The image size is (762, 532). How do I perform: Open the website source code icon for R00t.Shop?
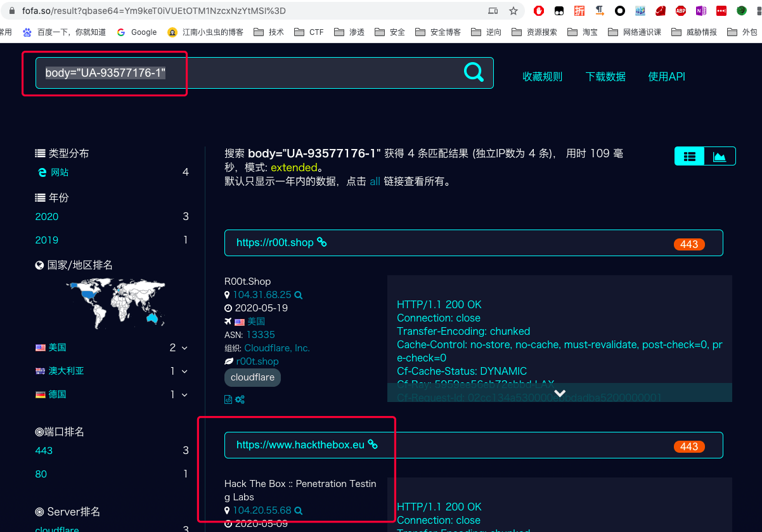[228, 399]
